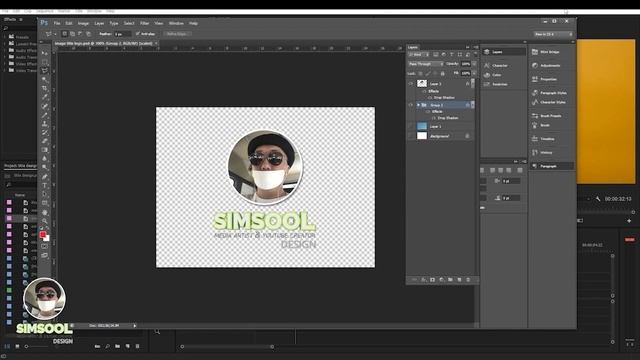Viewport: 640px width, 360px height.
Task: Open the Filter menu
Action: [x=144, y=23]
